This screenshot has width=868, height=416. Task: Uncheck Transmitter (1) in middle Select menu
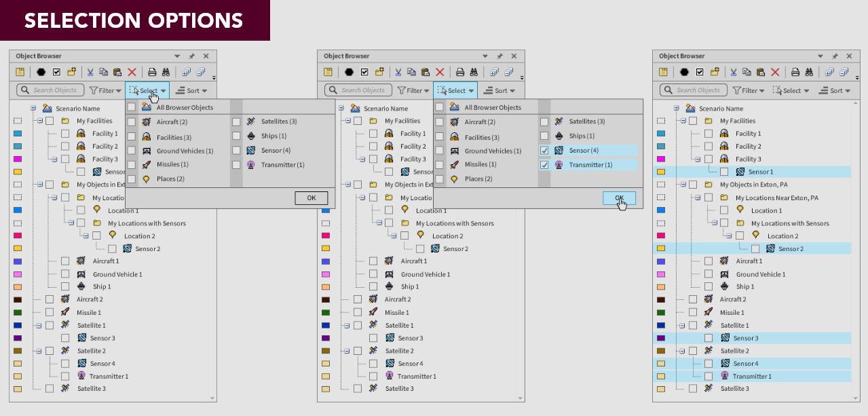pyautogui.click(x=544, y=165)
